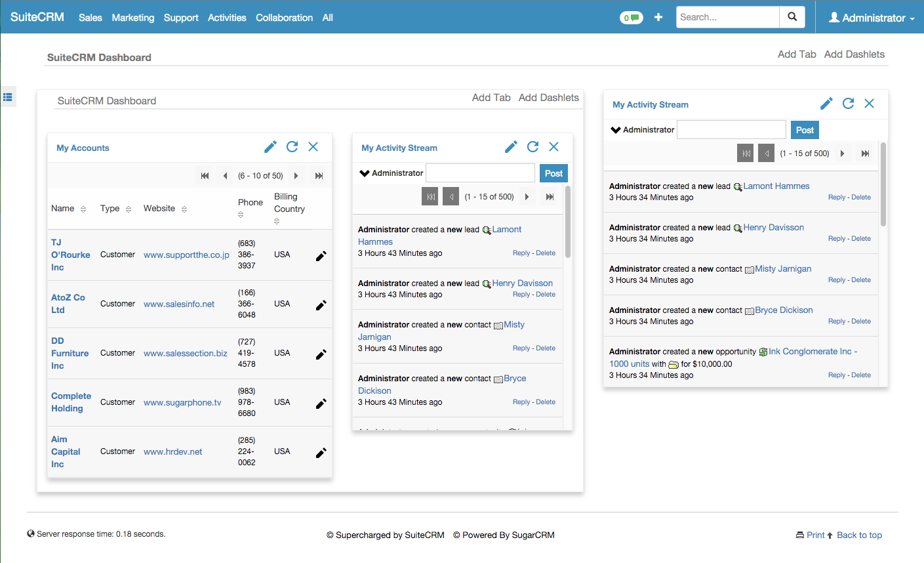Screen dimensions: 924x563
Task: Go to first page in My Accounts
Action: pos(205,176)
